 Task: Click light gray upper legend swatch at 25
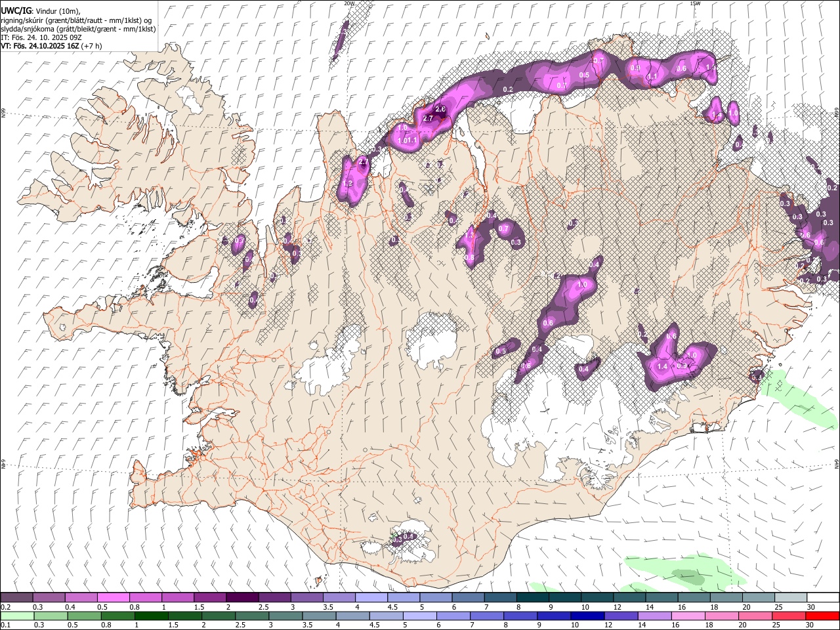(x=791, y=598)
